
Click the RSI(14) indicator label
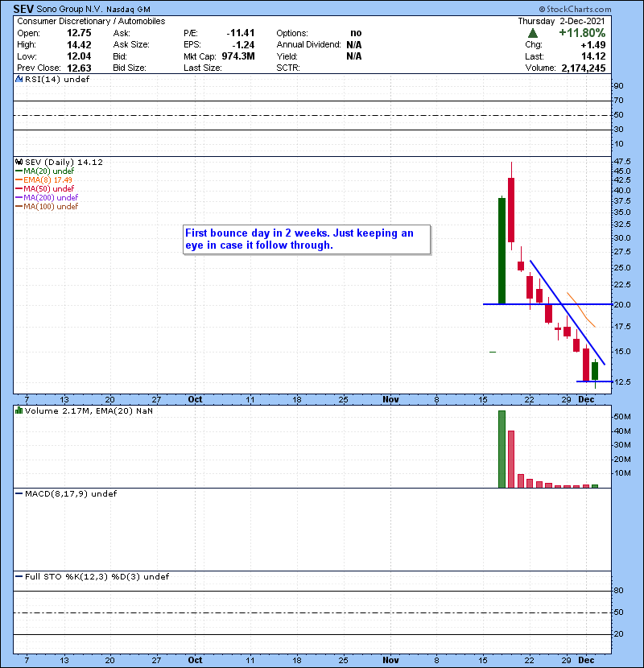coord(48,78)
